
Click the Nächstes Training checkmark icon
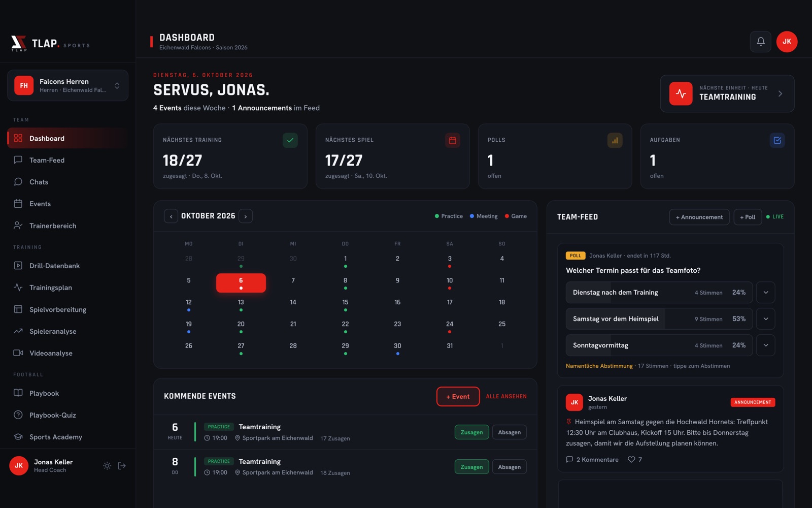coord(290,140)
